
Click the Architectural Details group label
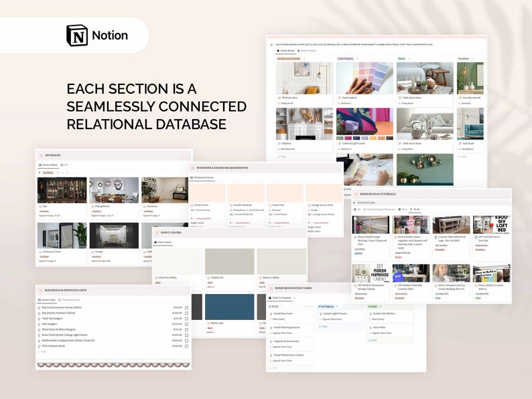click(289, 59)
